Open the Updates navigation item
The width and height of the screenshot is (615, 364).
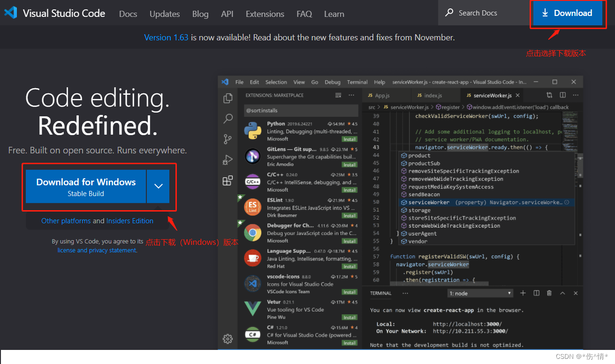click(x=165, y=14)
